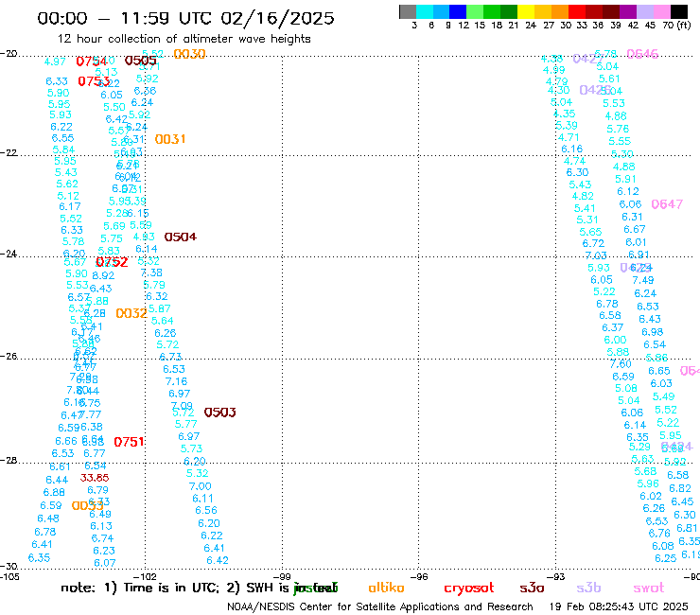Click the -96 longitude axis label

point(420,576)
